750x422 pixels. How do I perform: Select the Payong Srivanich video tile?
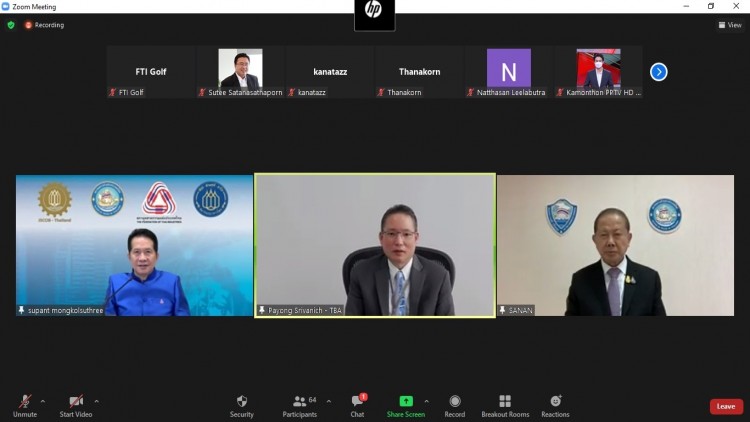click(375, 245)
